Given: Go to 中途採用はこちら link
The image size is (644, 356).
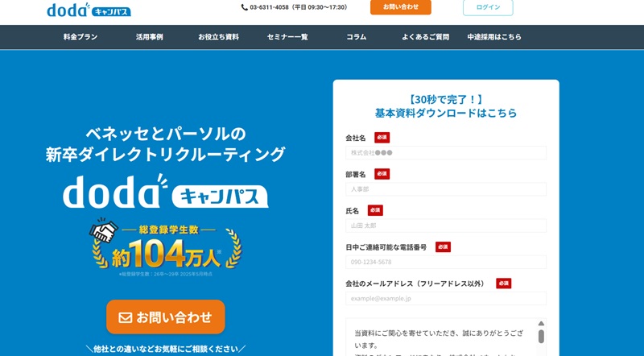Looking at the screenshot, I should tap(494, 37).
